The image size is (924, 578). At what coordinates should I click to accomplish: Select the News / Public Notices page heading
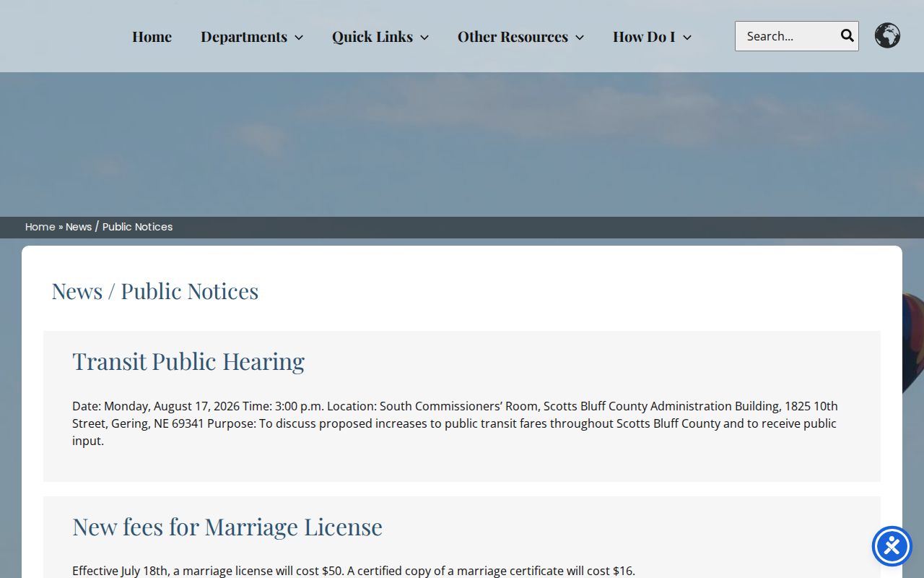click(155, 291)
